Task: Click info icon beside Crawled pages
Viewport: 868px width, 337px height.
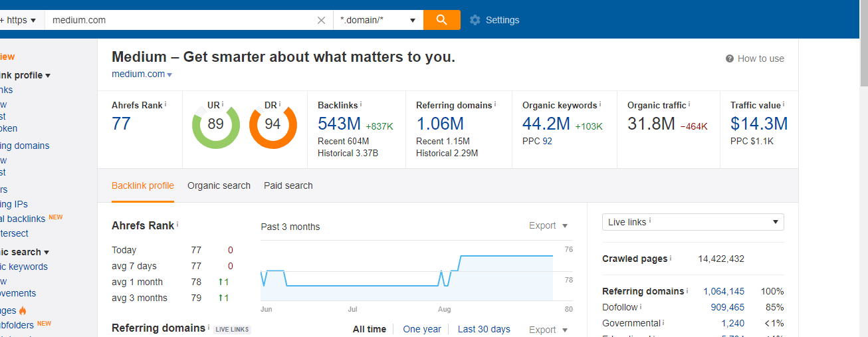Action: coord(671,259)
